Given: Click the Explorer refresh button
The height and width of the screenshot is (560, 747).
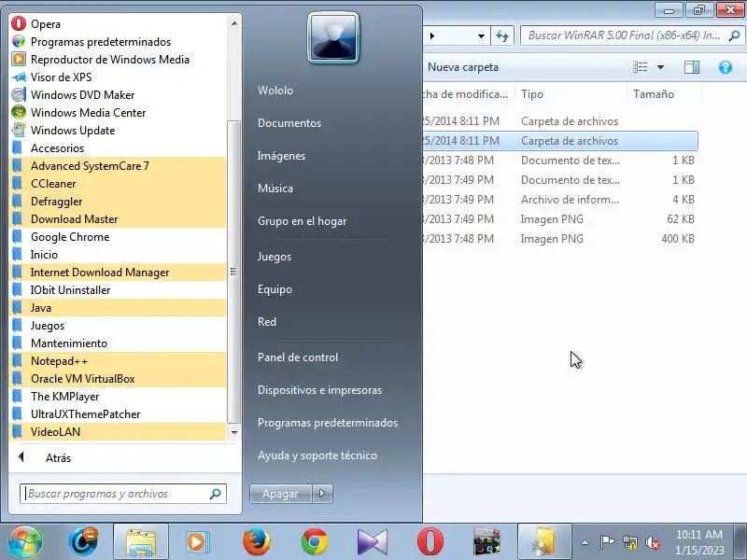Looking at the screenshot, I should [502, 35].
